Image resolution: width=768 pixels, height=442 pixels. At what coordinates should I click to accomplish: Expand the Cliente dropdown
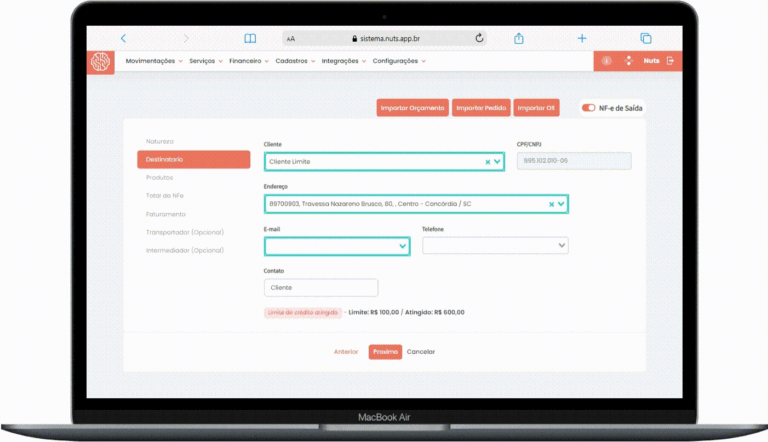[497, 161]
